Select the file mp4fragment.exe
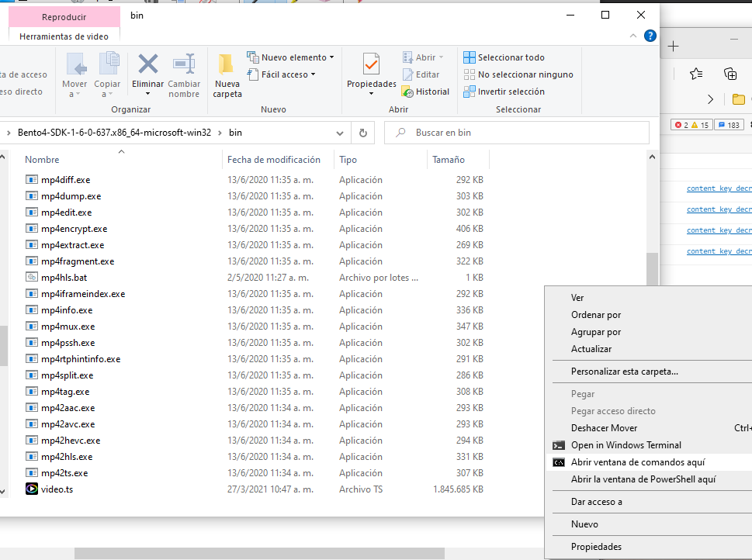 77,261
